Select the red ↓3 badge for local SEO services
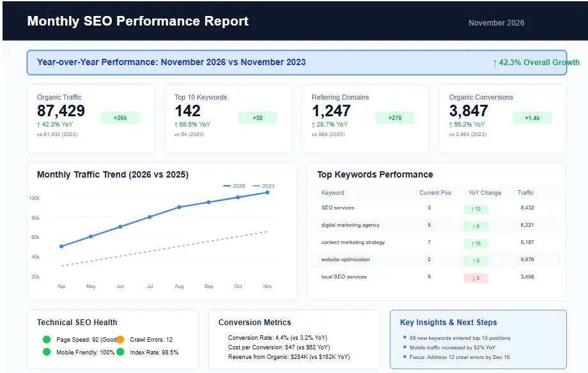Image resolution: width=588 pixels, height=373 pixels. (476, 278)
